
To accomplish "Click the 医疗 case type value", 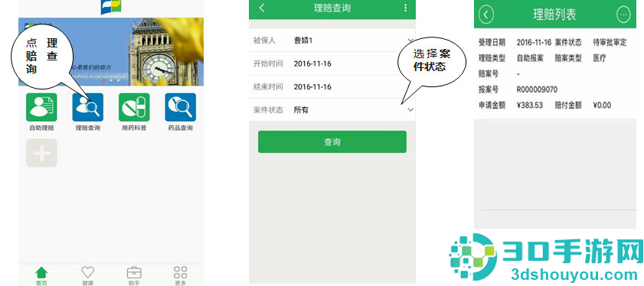I will pos(600,58).
